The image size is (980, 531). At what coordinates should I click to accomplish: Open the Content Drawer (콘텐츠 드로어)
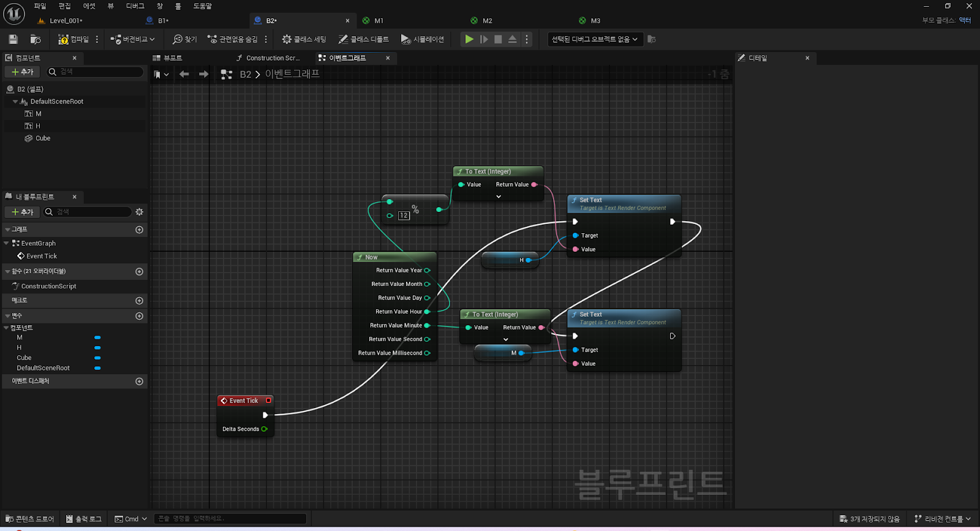point(30,519)
